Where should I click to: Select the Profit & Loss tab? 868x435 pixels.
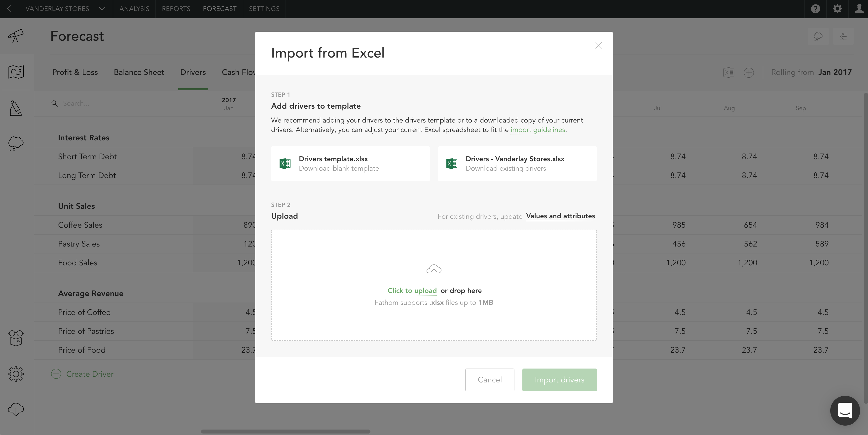(x=75, y=72)
